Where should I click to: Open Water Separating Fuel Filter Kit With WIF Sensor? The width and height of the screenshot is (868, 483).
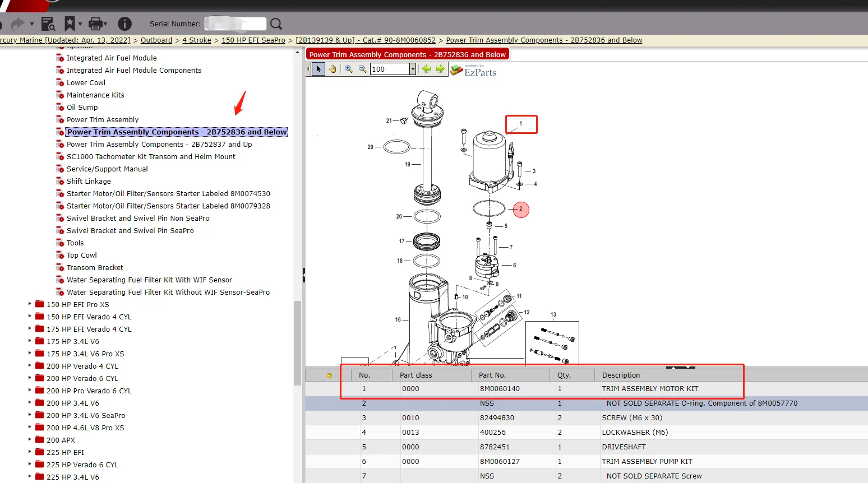[149, 280]
